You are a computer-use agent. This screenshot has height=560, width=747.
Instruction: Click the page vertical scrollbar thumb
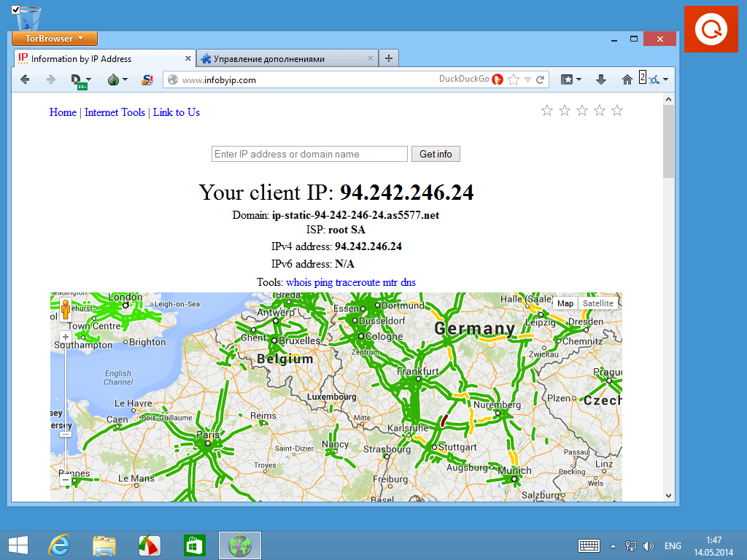(x=668, y=141)
